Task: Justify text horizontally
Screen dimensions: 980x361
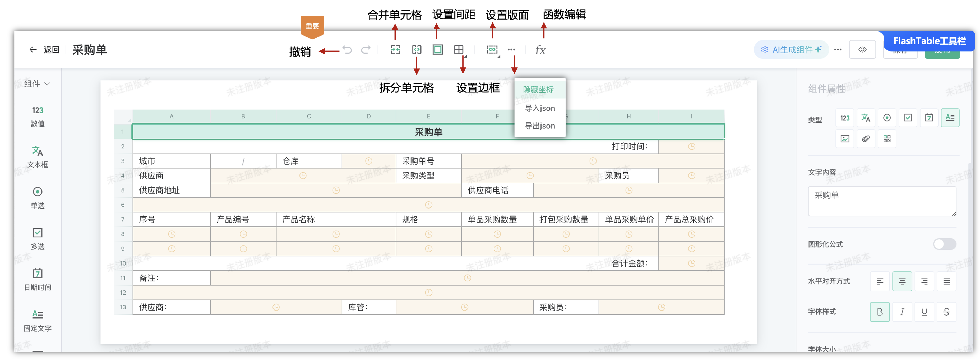Action: [946, 281]
